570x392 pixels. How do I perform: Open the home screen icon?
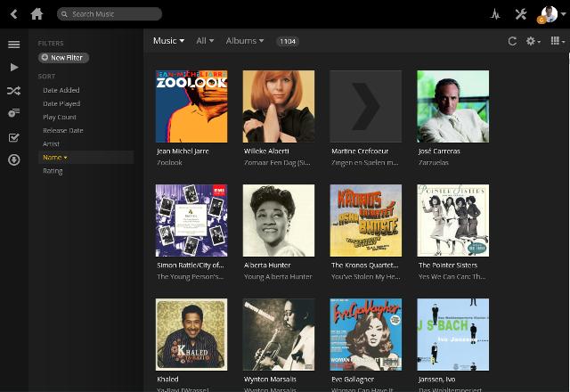pyautogui.click(x=37, y=14)
